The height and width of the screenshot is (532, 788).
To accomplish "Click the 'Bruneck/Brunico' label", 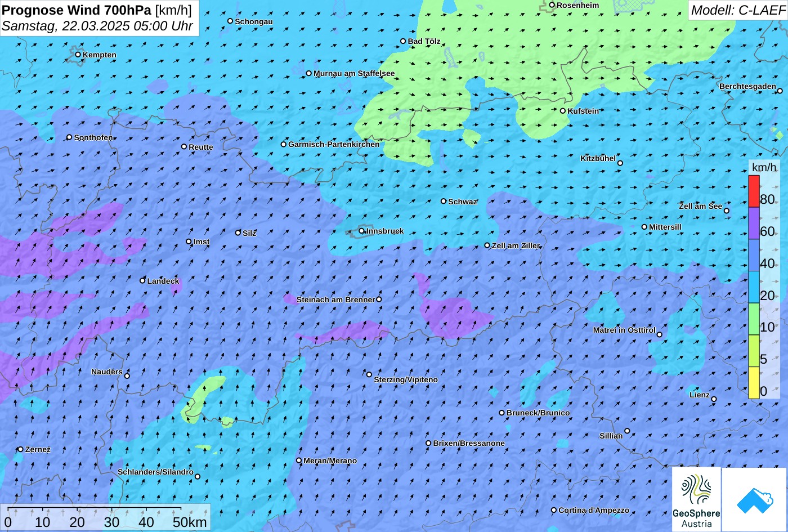I will coord(538,413).
